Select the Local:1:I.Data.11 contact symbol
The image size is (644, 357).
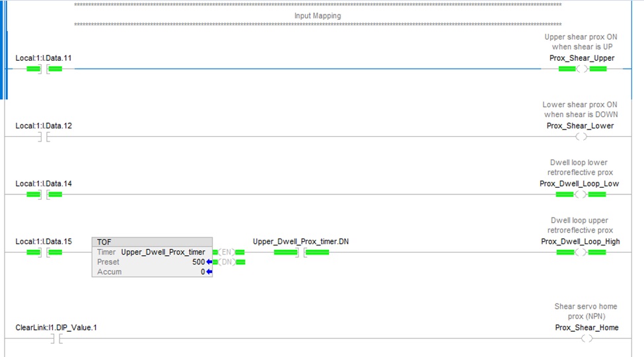[x=44, y=69]
